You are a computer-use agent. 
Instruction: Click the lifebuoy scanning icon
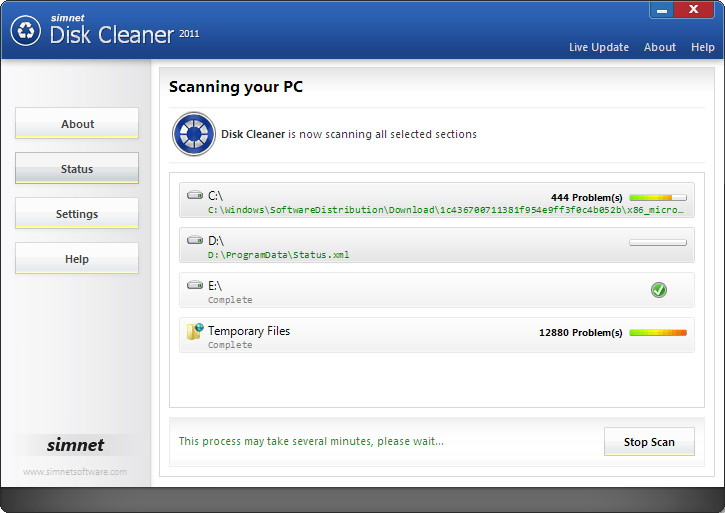click(194, 134)
